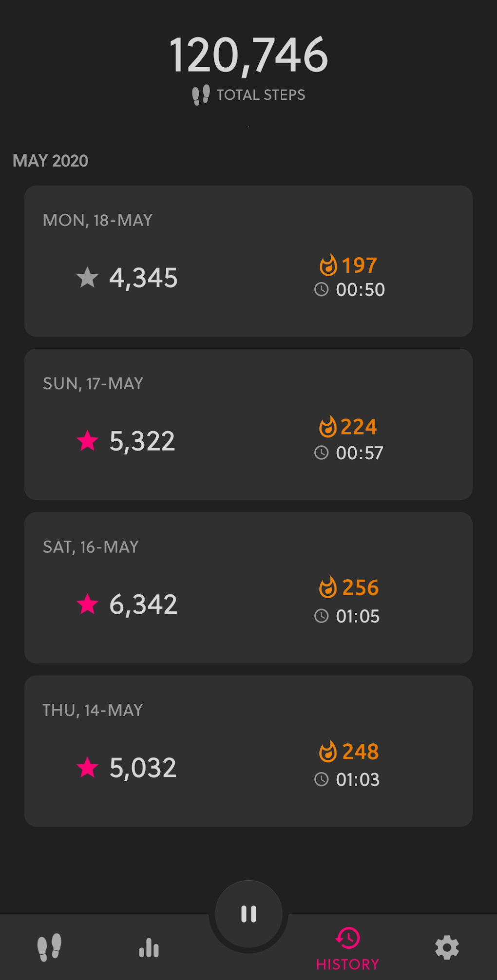Open the SUN, 17-MAY entry card
Screen dimensions: 497x980
(248, 424)
